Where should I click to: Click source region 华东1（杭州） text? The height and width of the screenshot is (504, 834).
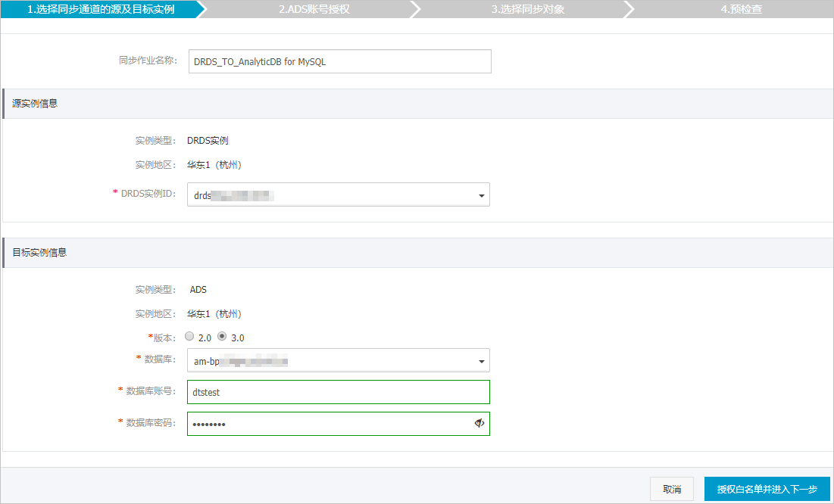click(x=214, y=165)
